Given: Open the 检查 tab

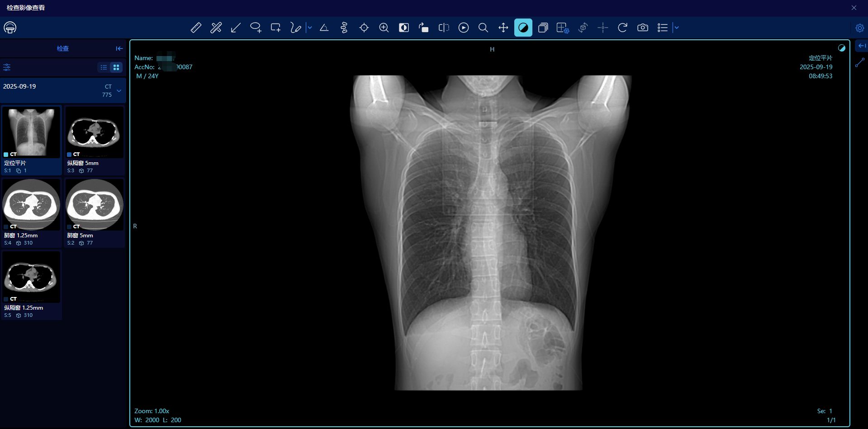Looking at the screenshot, I should (x=63, y=48).
